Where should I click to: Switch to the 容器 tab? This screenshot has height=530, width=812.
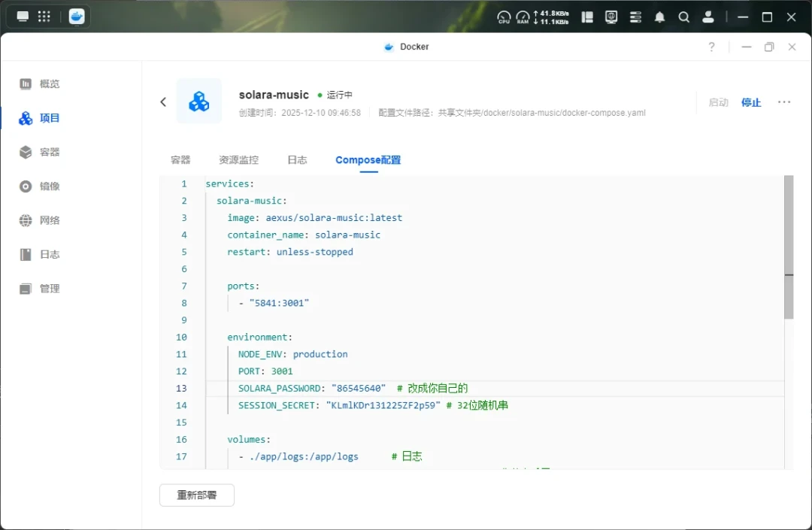point(180,160)
